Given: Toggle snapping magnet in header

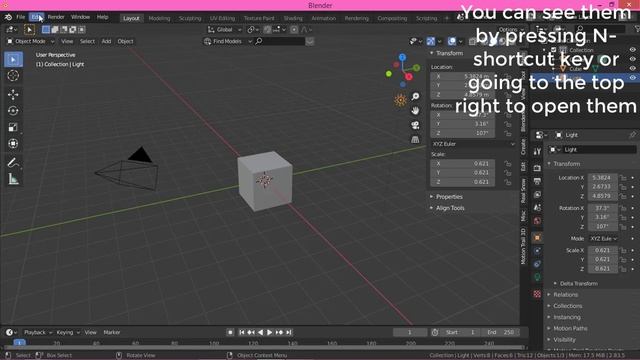Looking at the screenshot, I should click(267, 30).
